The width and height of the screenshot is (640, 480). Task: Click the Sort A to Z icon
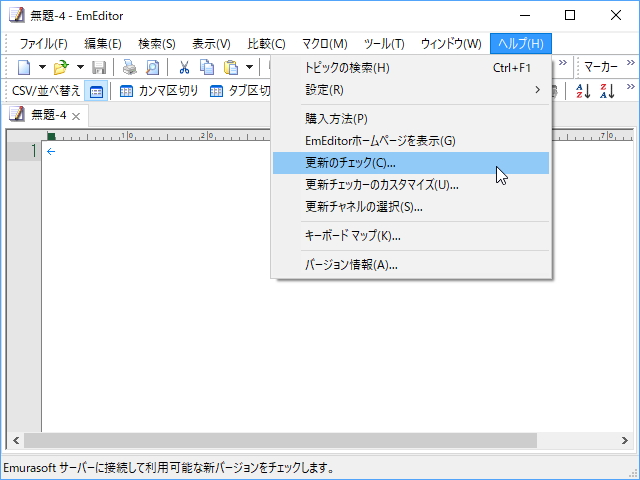(x=583, y=91)
